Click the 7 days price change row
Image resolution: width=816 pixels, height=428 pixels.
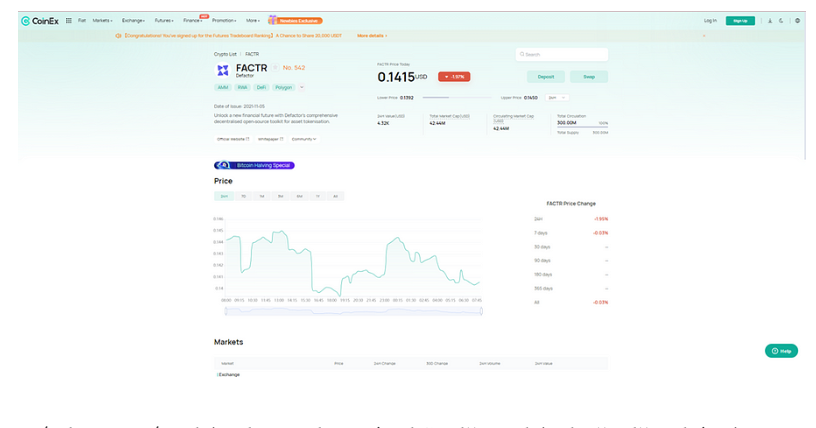coord(571,233)
